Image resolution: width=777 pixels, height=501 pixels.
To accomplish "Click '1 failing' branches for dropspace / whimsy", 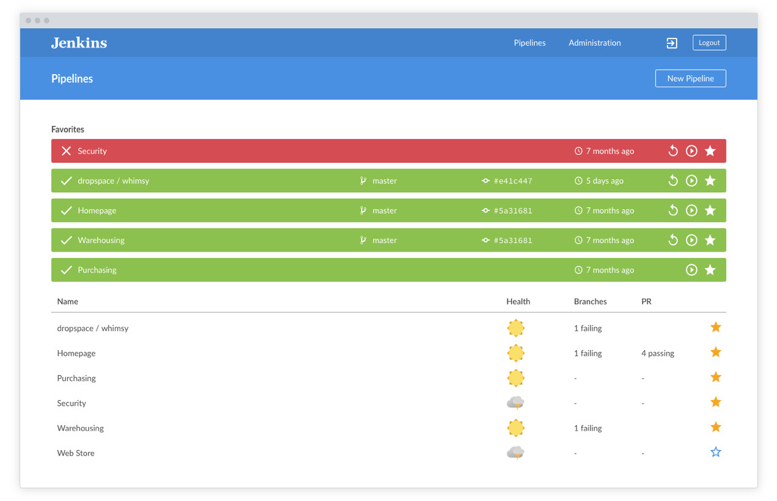I will (x=588, y=328).
